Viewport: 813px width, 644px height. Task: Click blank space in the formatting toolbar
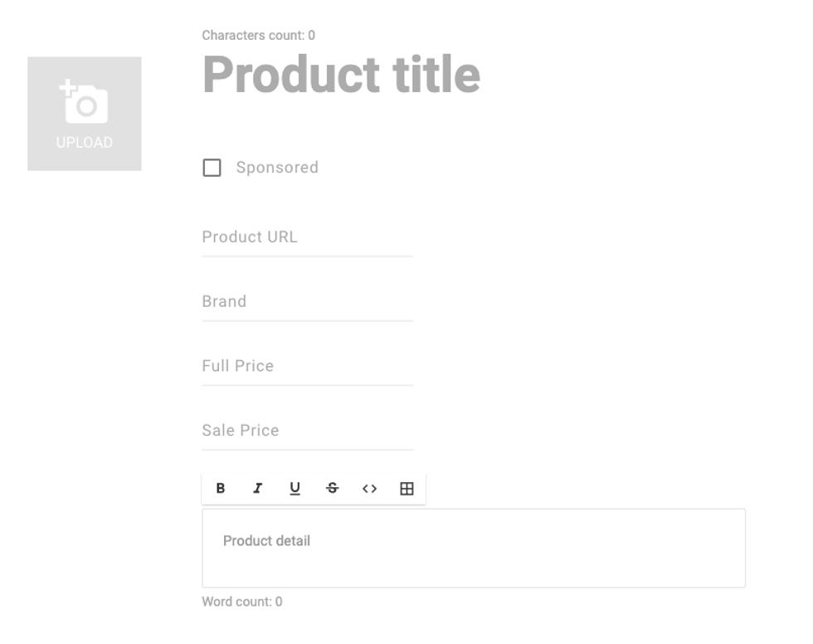pos(420,489)
